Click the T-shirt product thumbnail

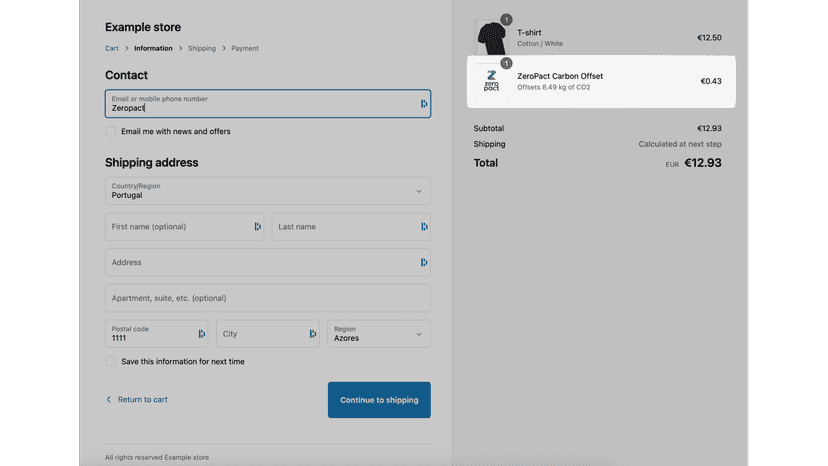[491, 38]
